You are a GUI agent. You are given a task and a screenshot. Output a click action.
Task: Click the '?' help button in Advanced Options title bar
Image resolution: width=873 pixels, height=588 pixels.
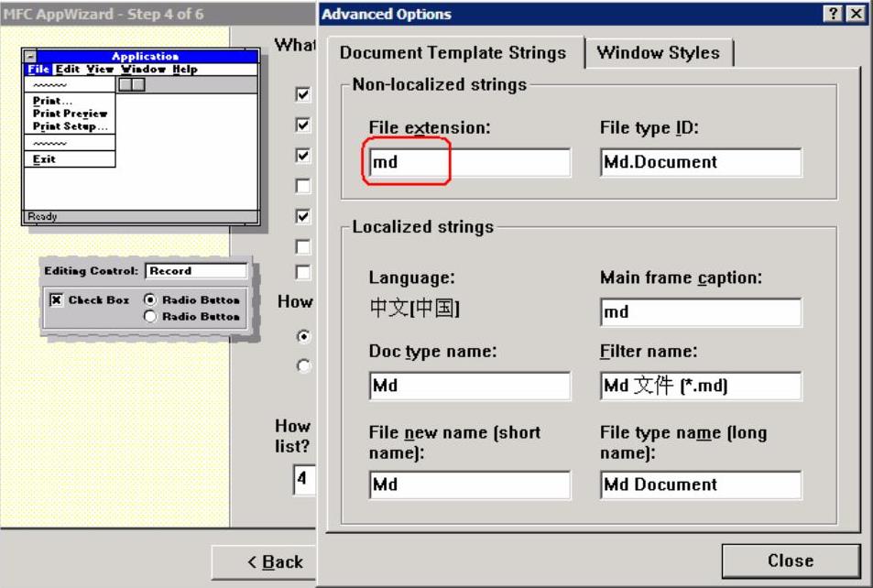(833, 14)
